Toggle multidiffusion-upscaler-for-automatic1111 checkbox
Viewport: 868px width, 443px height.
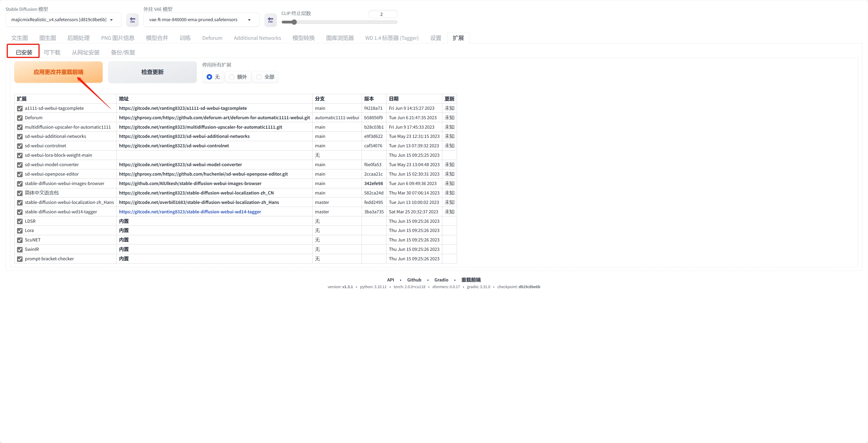point(20,127)
